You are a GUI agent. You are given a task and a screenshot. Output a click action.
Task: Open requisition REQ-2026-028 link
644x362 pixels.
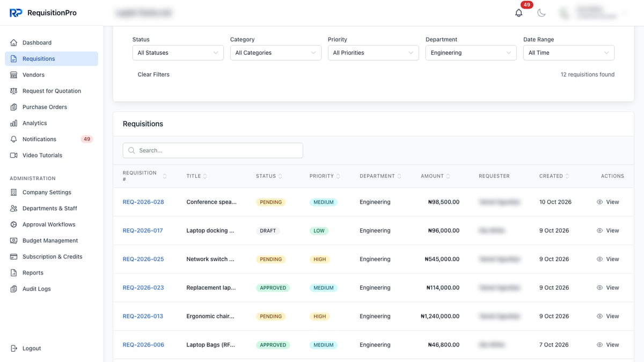143,202
